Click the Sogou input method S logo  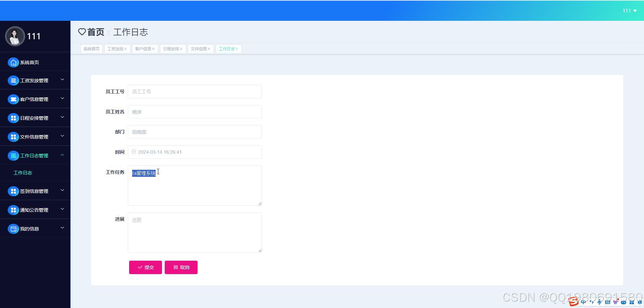[x=574, y=302]
